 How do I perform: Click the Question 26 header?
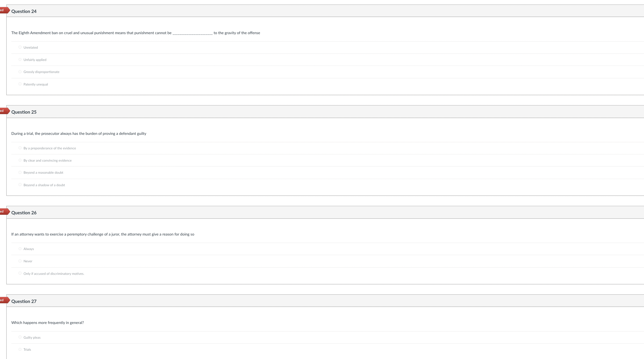(24, 212)
